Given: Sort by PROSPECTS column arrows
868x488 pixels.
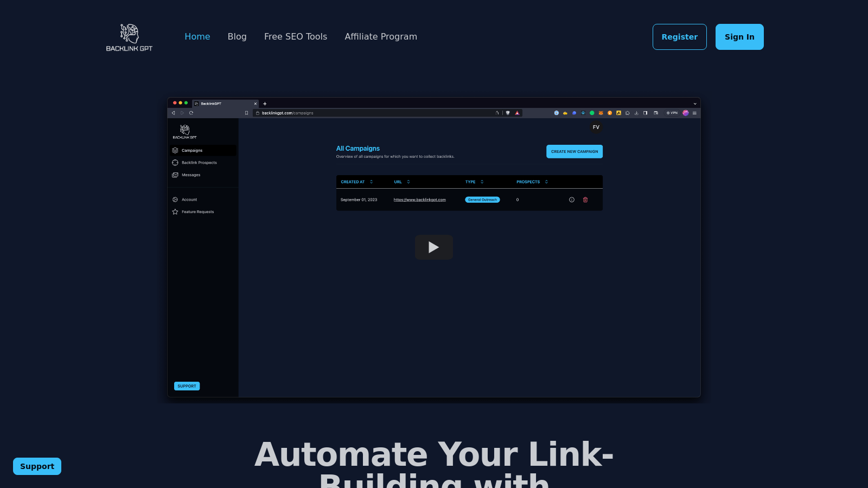Looking at the screenshot, I should 546,182.
